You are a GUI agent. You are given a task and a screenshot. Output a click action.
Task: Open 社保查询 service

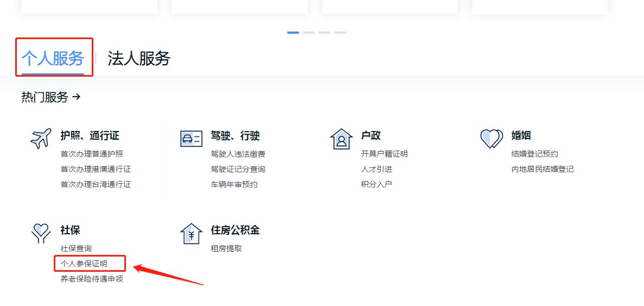pyautogui.click(x=76, y=249)
